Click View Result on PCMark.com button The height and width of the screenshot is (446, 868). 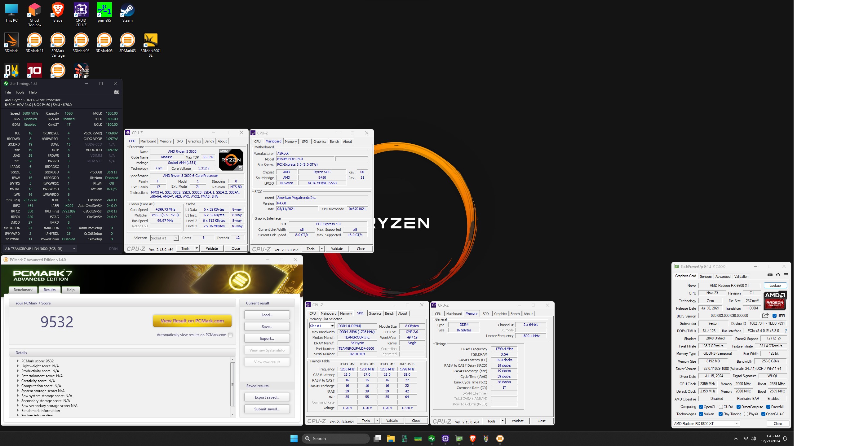click(192, 321)
